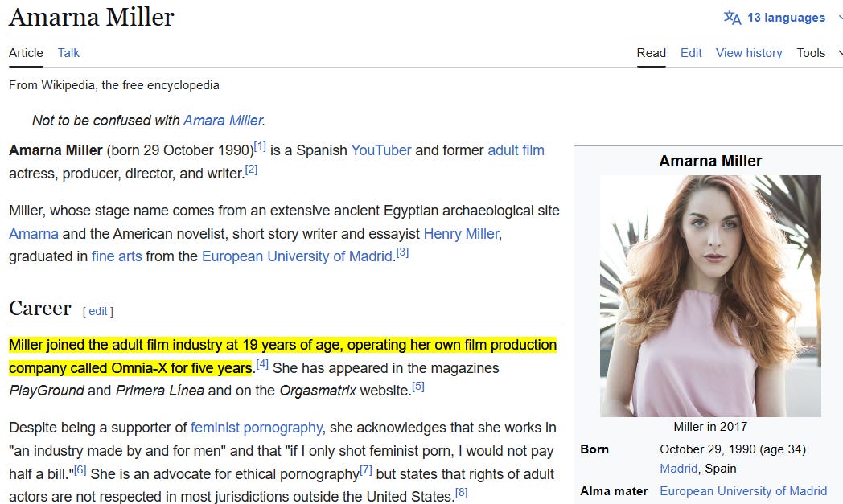The height and width of the screenshot is (504, 843).
Task: Open the adult film link
Action: [x=516, y=150]
